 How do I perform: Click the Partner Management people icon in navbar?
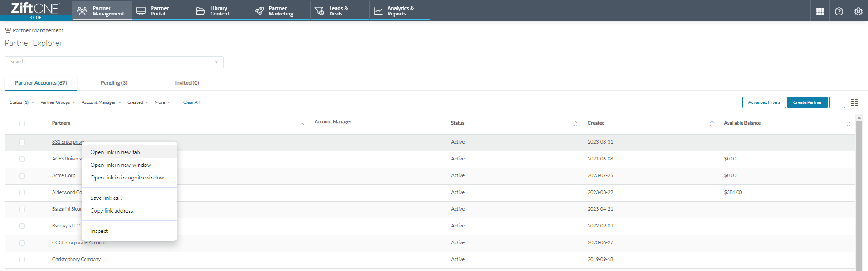[82, 11]
